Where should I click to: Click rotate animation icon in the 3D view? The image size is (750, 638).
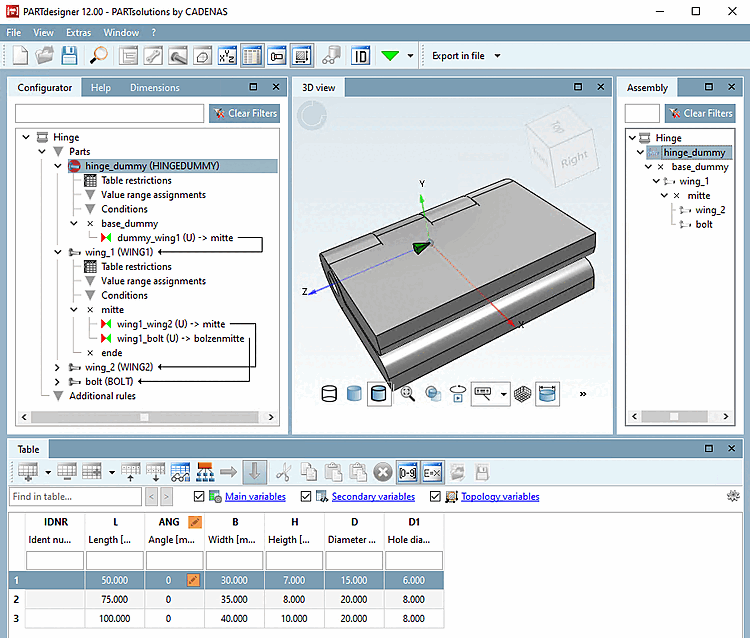click(458, 393)
